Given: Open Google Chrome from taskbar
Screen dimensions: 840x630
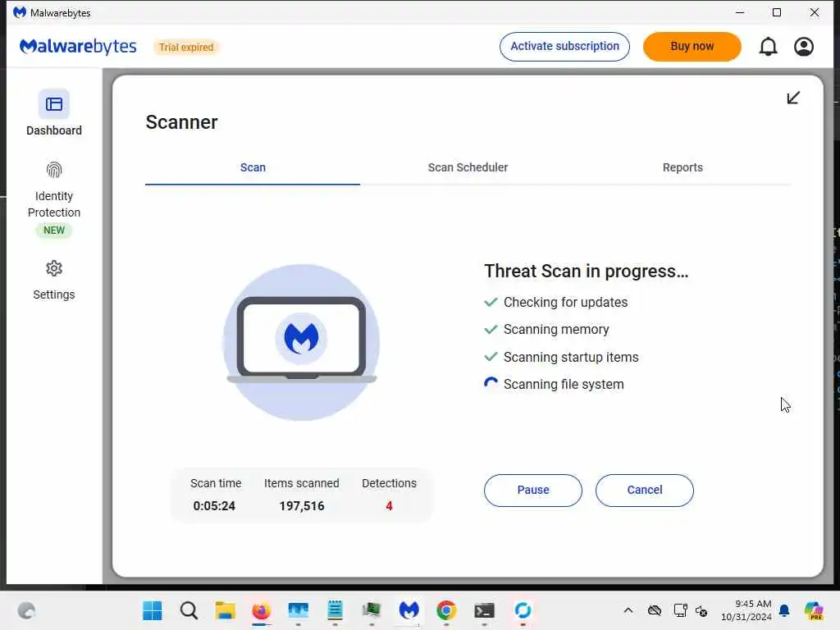Looking at the screenshot, I should coord(446,610).
